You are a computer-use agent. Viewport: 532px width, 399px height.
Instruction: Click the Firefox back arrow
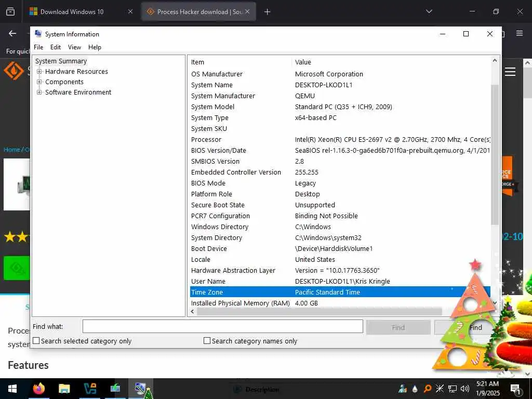[12, 33]
